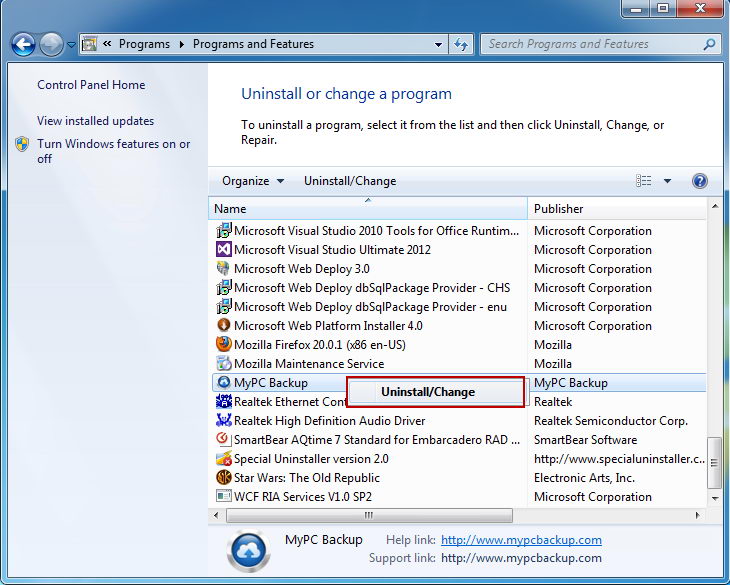Click the magnifier search icon

(x=709, y=44)
